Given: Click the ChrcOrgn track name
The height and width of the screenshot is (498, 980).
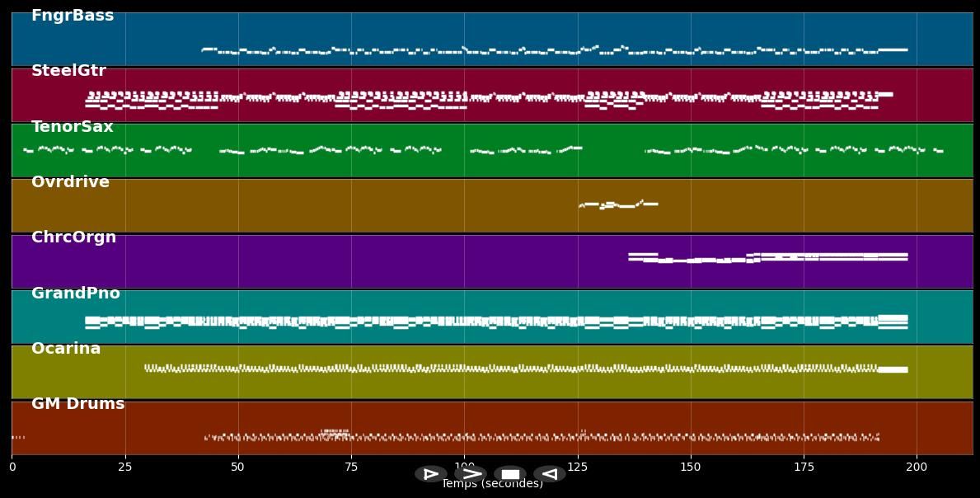Looking at the screenshot, I should coord(73,237).
